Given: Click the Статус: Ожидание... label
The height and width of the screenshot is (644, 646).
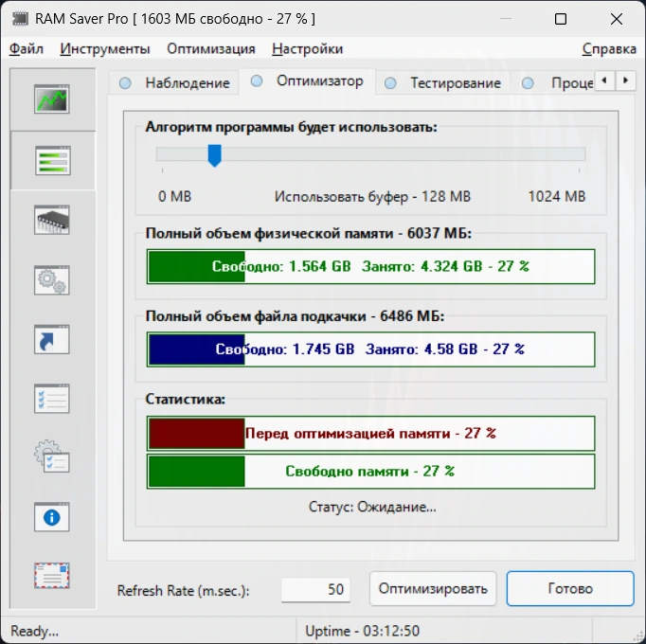Looking at the screenshot, I should (x=372, y=507).
